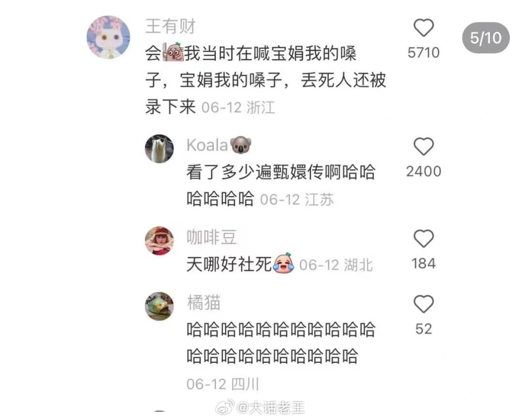Tap 橘猫's fish avatar
The width and height of the screenshot is (522, 420).
tap(159, 306)
